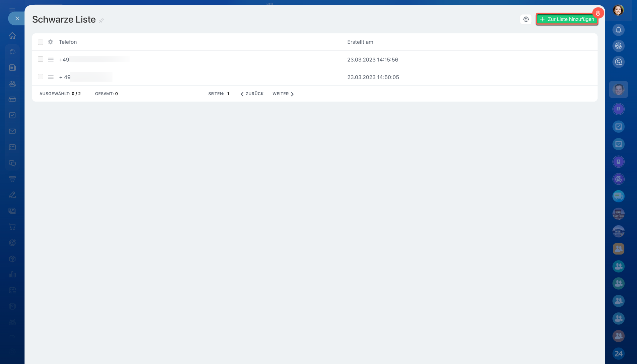Go to next page with Weiter
The width and height of the screenshot is (637, 364).
[283, 94]
